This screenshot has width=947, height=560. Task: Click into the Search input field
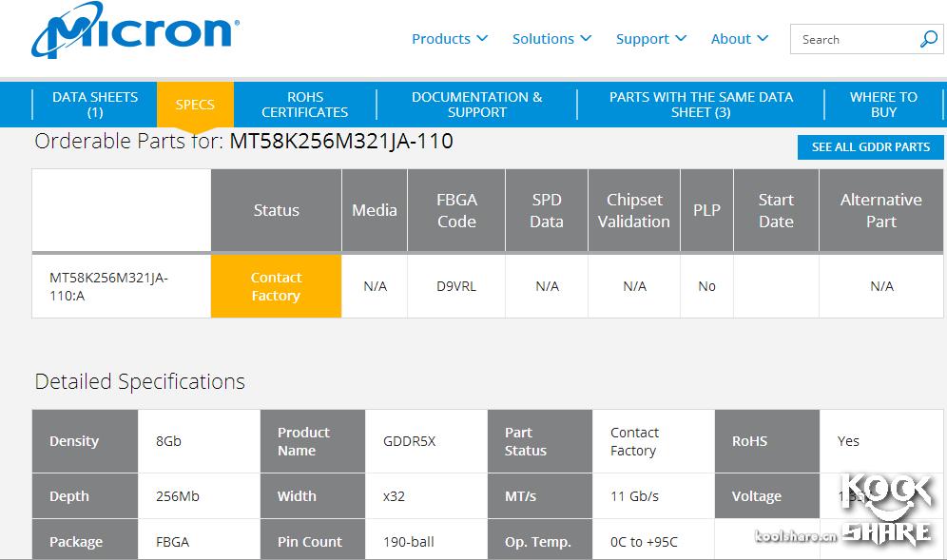tap(851, 39)
